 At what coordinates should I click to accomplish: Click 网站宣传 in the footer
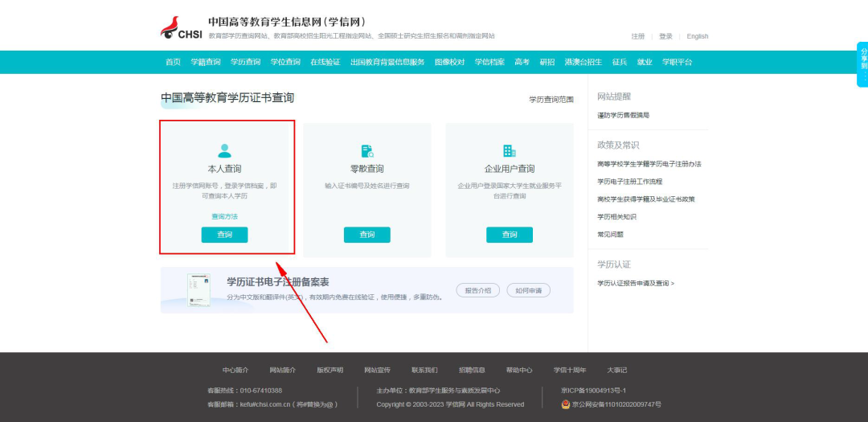pyautogui.click(x=377, y=370)
